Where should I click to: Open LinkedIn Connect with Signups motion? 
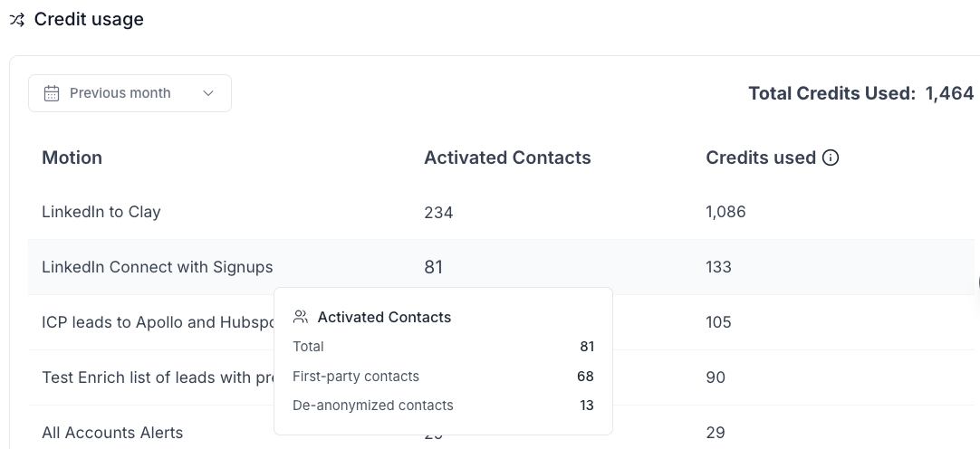click(157, 267)
